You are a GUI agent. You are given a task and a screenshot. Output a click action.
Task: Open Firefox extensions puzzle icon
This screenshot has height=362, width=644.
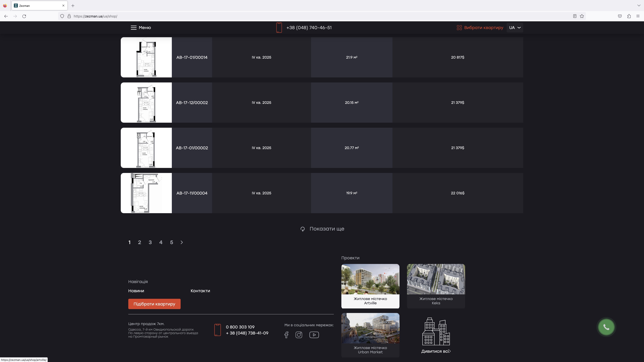[629, 16]
